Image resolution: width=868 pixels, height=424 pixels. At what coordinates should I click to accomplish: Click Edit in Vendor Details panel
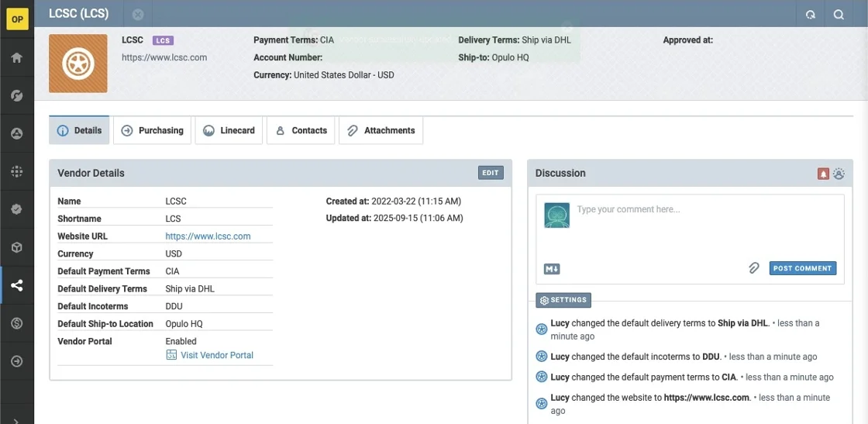(491, 173)
